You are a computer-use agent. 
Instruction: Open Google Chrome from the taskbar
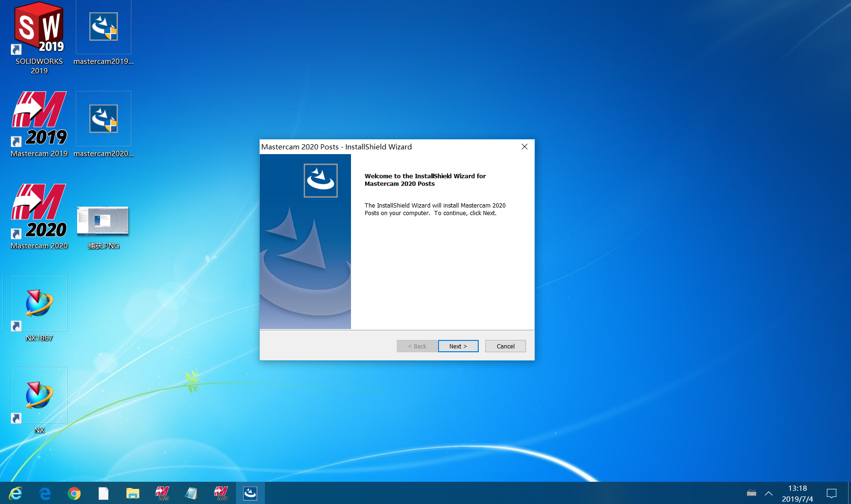[74, 494]
